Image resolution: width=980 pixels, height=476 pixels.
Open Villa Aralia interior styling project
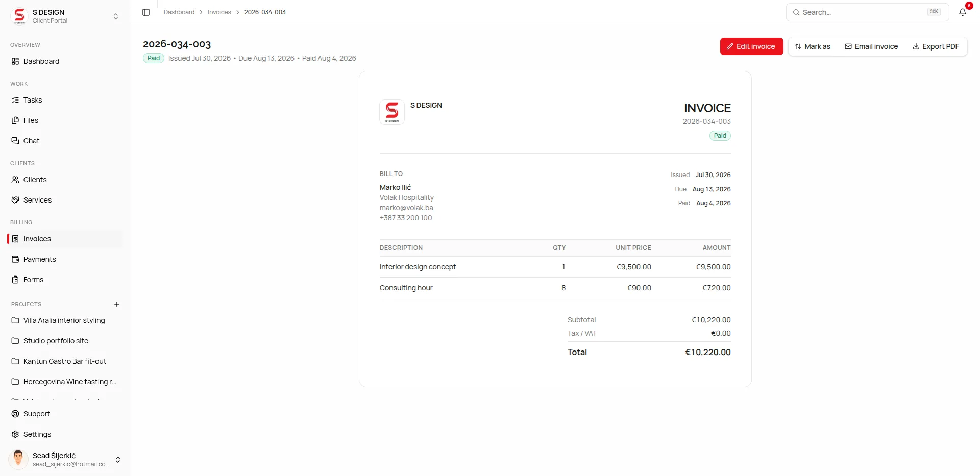click(65, 320)
